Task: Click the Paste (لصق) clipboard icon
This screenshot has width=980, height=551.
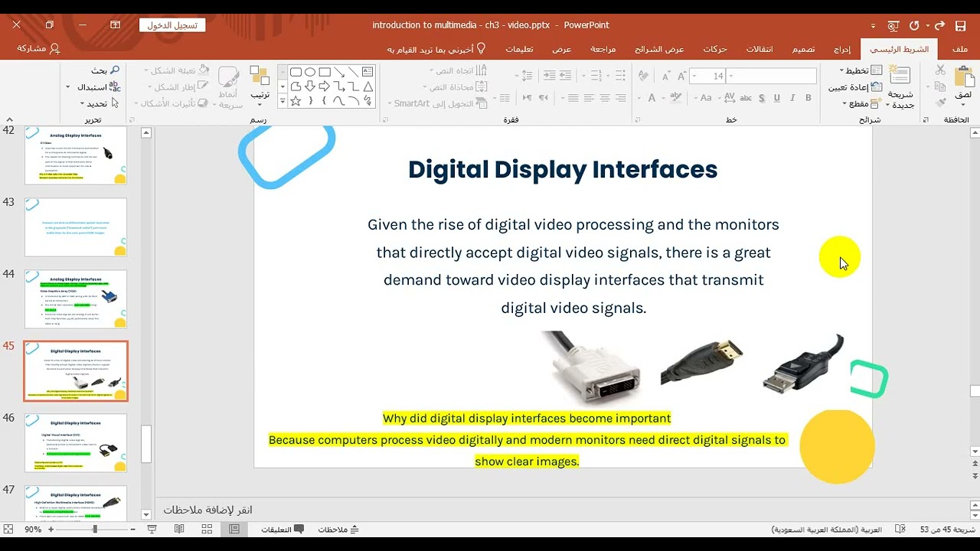Action: (964, 77)
